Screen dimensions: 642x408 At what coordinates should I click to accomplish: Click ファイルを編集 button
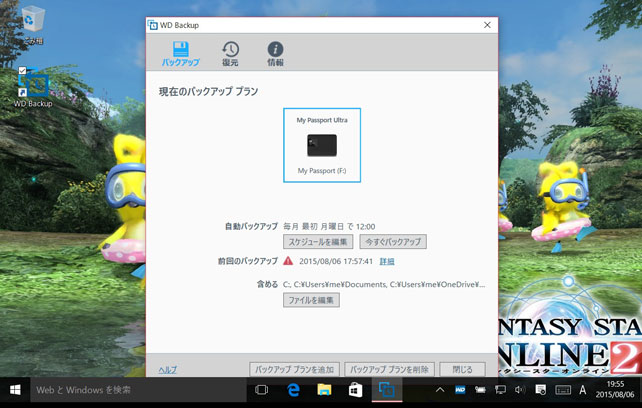click(x=311, y=300)
